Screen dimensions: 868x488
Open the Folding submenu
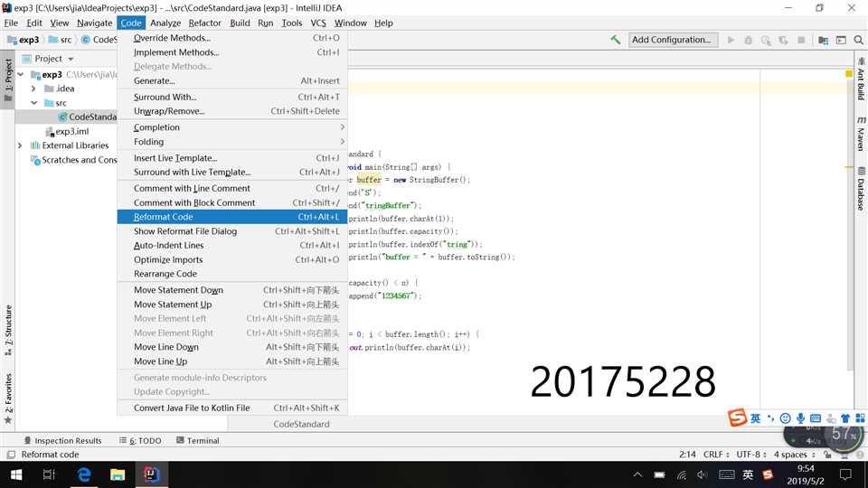click(232, 142)
